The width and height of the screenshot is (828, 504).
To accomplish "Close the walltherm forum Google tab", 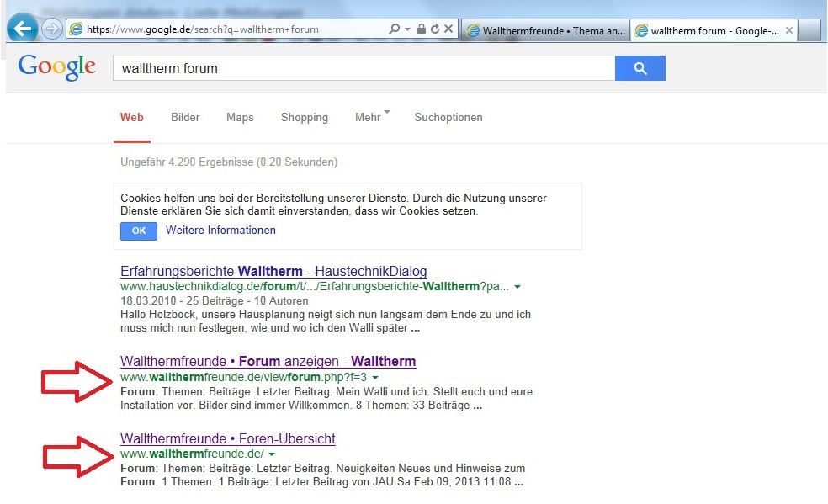I will pos(788,30).
